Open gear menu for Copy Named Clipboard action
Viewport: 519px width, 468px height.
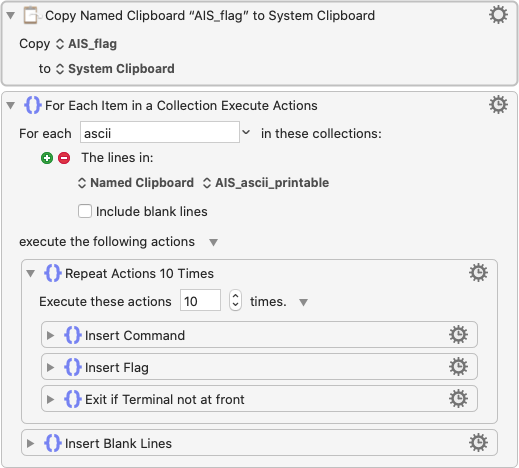[x=498, y=15]
